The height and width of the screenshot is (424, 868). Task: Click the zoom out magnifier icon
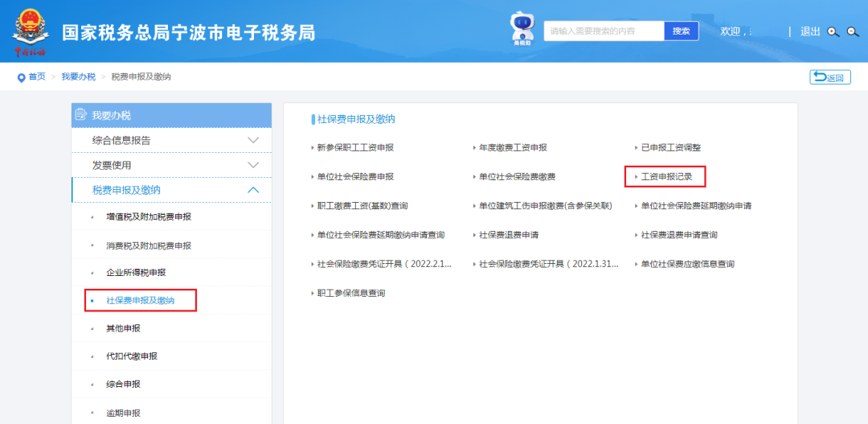click(x=853, y=31)
